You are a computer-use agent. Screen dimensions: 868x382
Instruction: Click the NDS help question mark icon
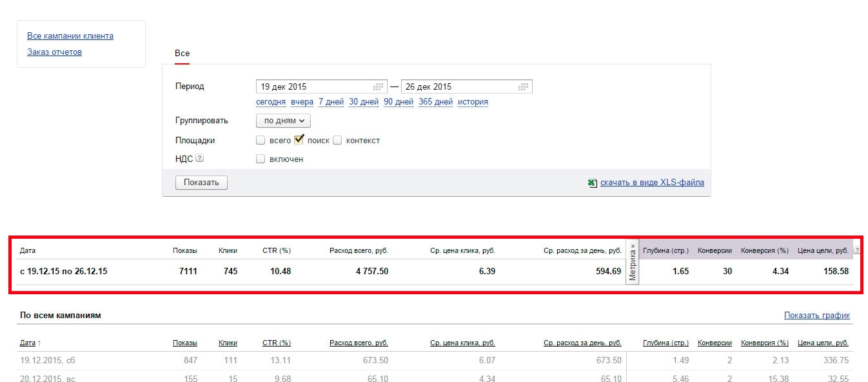(x=199, y=158)
